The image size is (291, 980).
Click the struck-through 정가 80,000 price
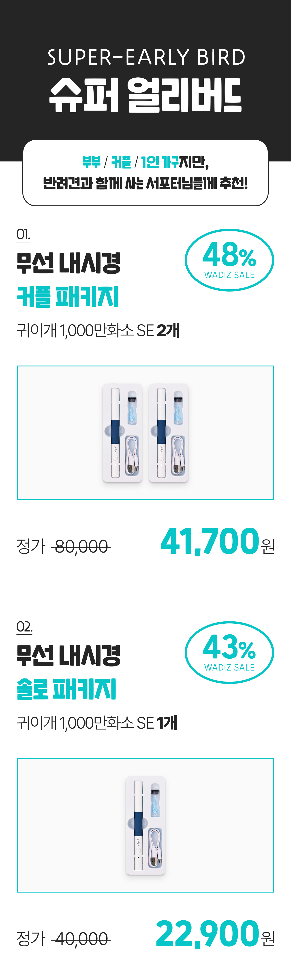[63, 547]
